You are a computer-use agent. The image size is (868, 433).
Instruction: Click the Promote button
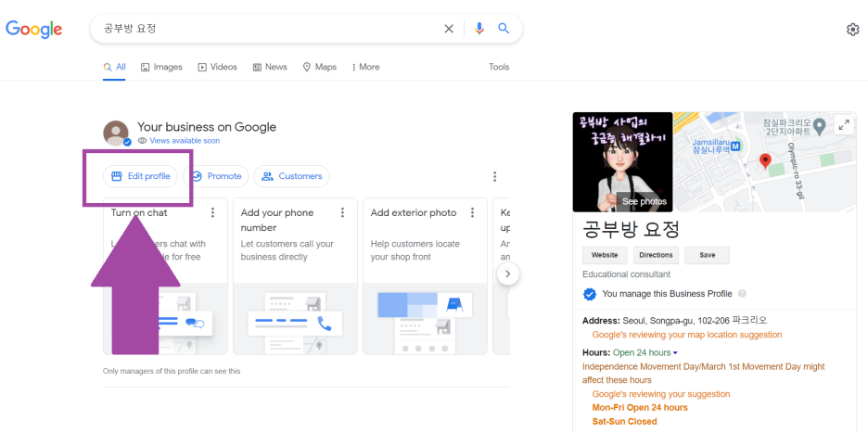point(216,176)
